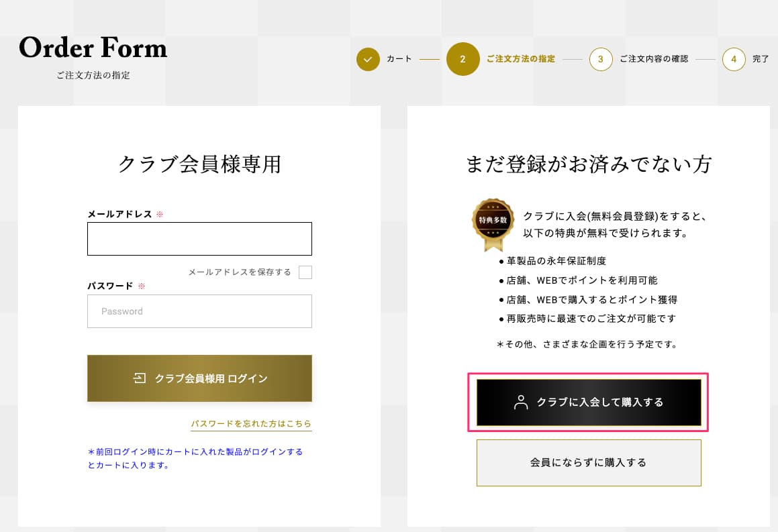Click step 4 circle icon
Viewport: 778px width, 532px height.
pos(733,60)
